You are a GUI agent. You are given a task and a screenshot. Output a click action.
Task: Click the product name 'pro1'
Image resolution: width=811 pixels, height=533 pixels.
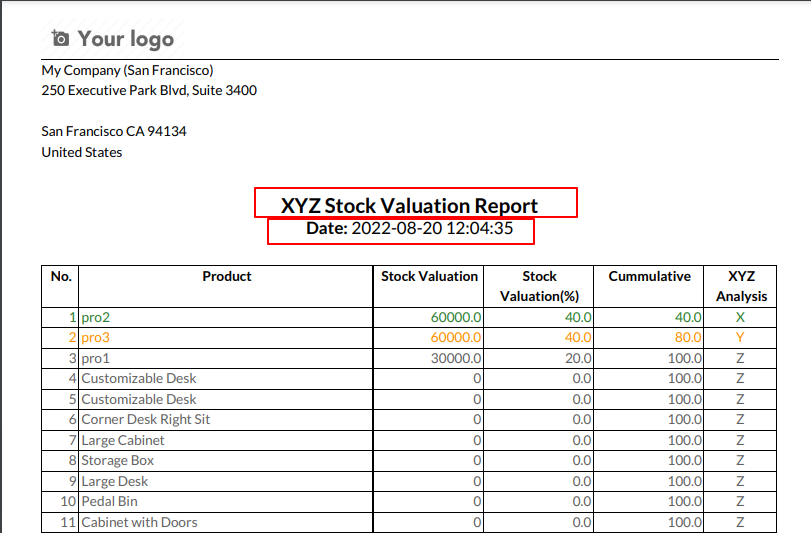pos(96,358)
